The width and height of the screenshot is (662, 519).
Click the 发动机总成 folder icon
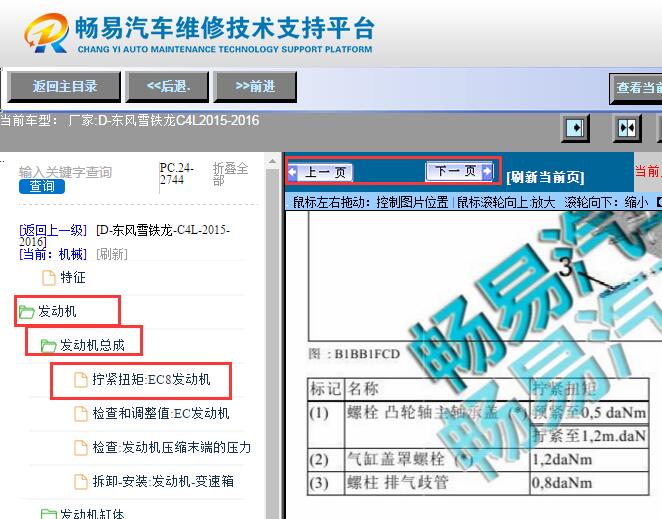pyautogui.click(x=49, y=346)
